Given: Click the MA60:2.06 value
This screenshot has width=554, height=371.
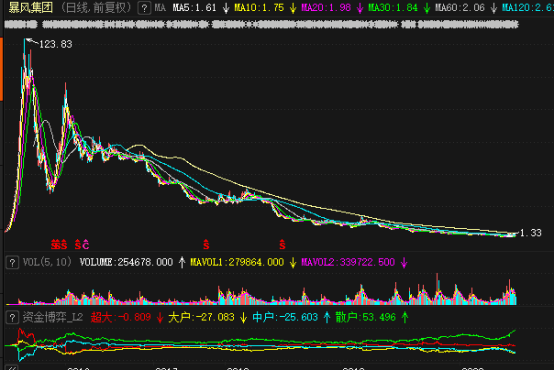Looking at the screenshot, I should 460,8.
